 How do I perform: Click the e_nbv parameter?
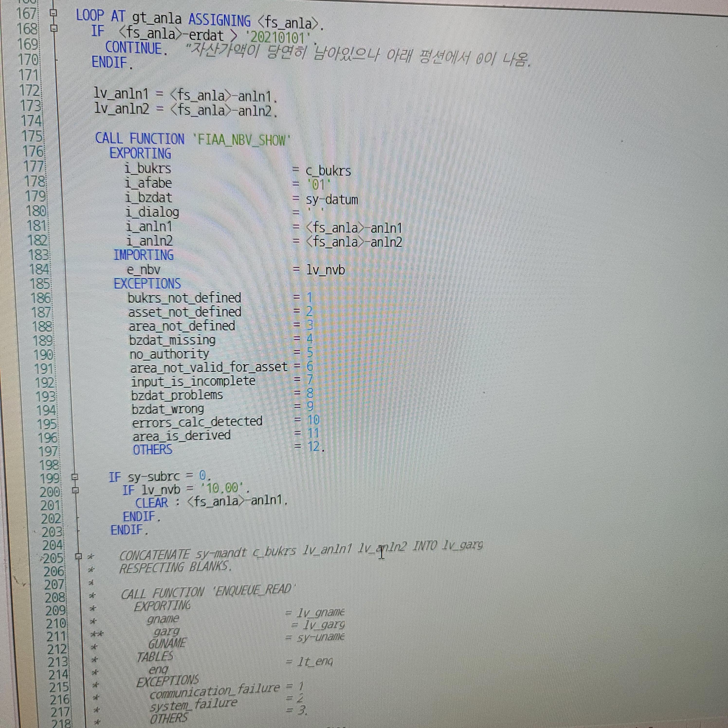tap(144, 270)
